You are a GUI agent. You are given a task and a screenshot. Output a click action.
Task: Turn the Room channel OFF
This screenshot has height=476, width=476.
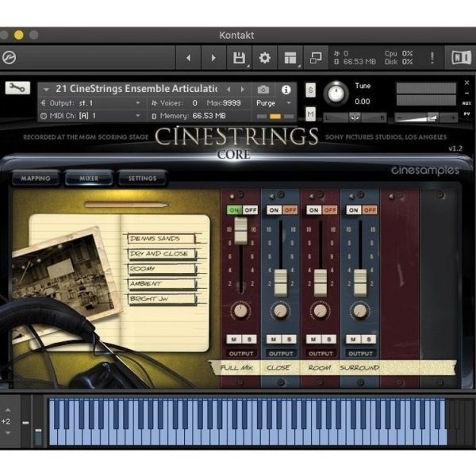tap(330, 210)
